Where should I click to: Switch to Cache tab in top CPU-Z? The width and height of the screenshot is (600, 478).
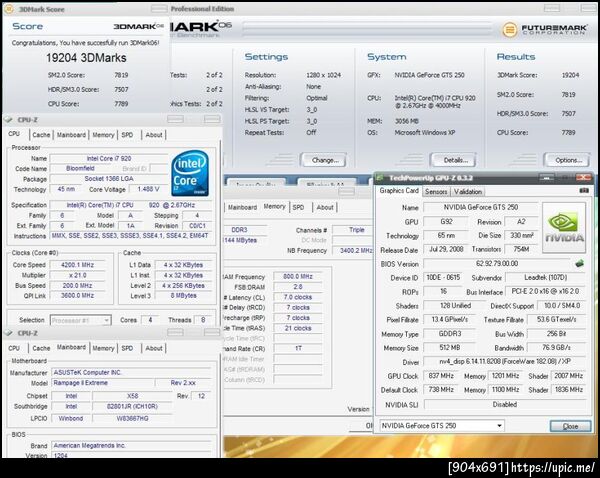(41, 135)
